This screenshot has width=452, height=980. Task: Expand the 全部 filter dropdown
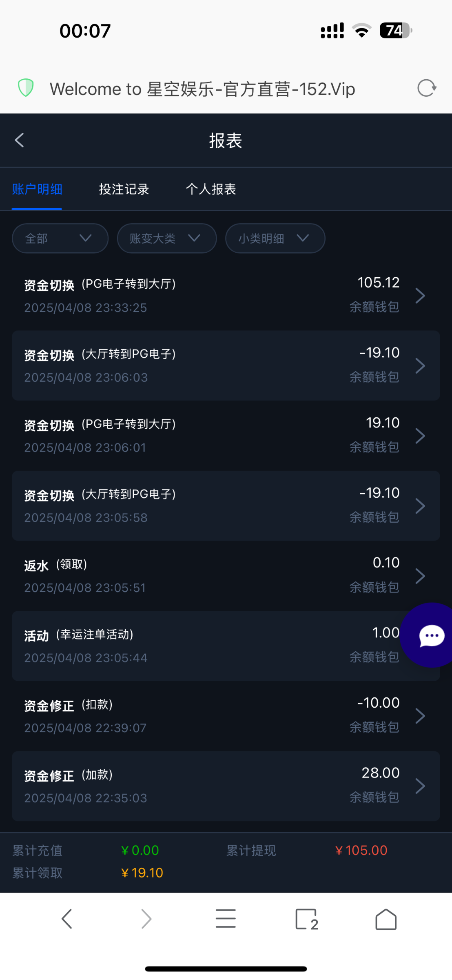click(x=60, y=238)
